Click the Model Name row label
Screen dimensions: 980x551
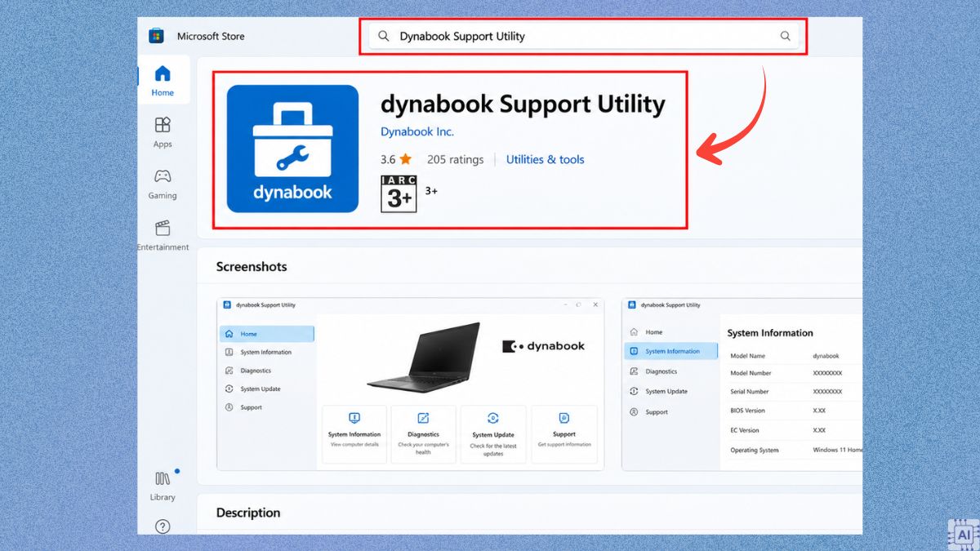tap(748, 356)
